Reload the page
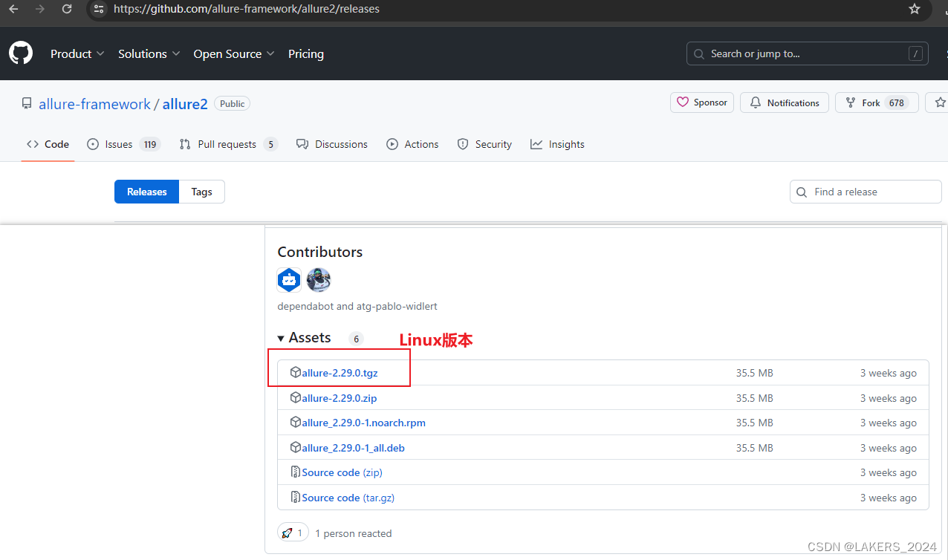Viewport: 948px width, 560px height. pos(67,9)
